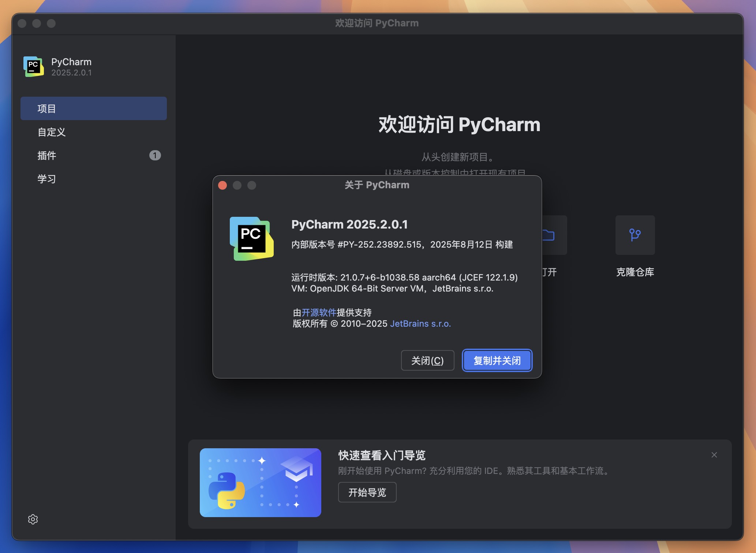Click the tour banner illustration thumbnail

[x=260, y=483]
